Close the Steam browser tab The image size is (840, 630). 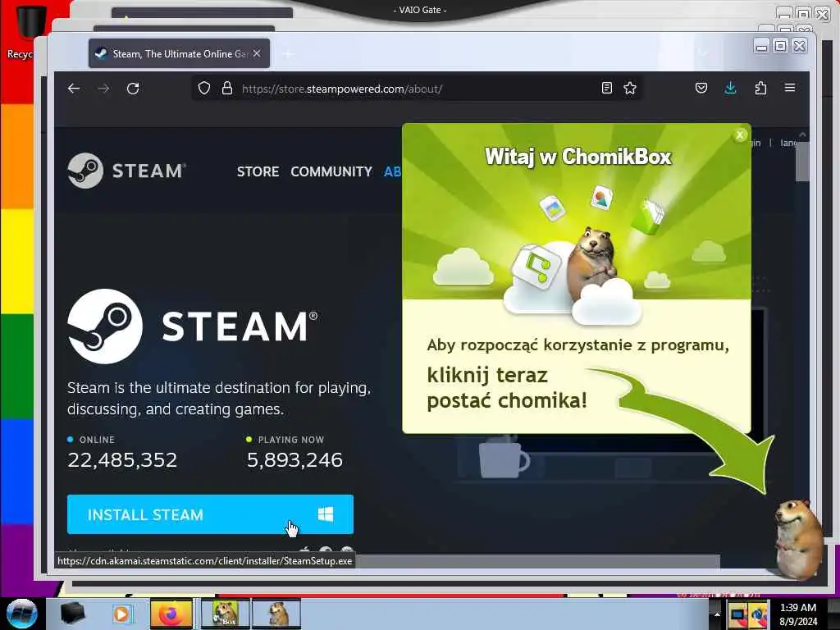pyautogui.click(x=257, y=53)
